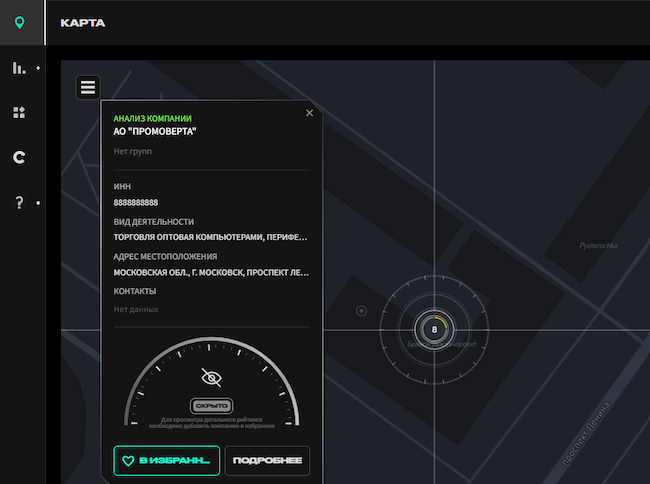Click the crossed-out eye hidden rating icon
The image size is (650, 484).
[x=211, y=378]
